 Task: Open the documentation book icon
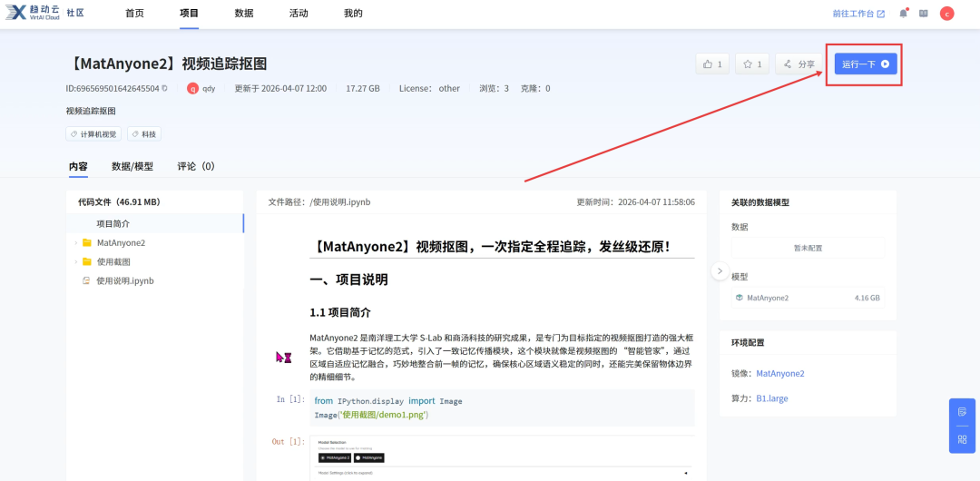tap(923, 13)
